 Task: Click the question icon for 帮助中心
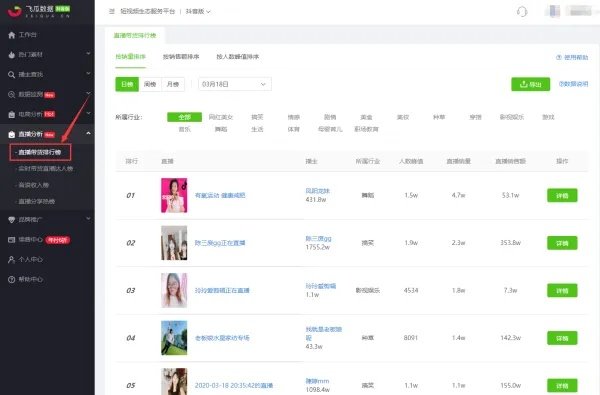[x=11, y=279]
